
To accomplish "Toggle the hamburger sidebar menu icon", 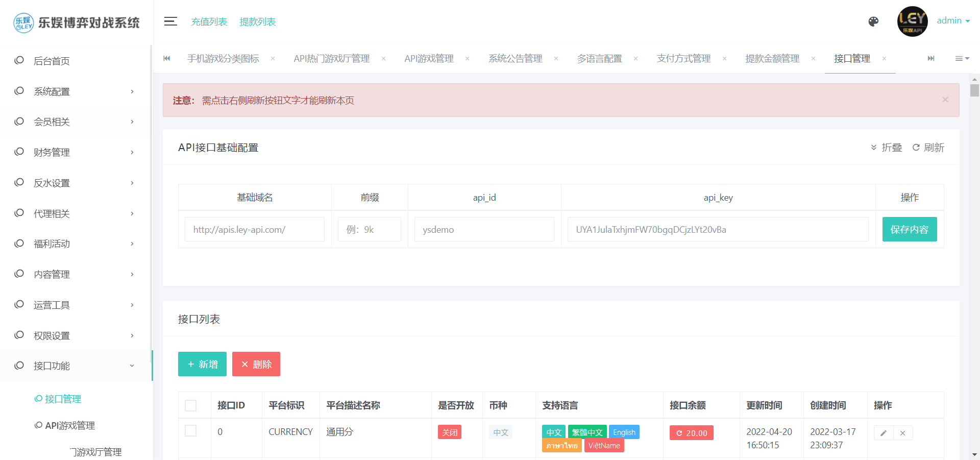I will coord(170,21).
